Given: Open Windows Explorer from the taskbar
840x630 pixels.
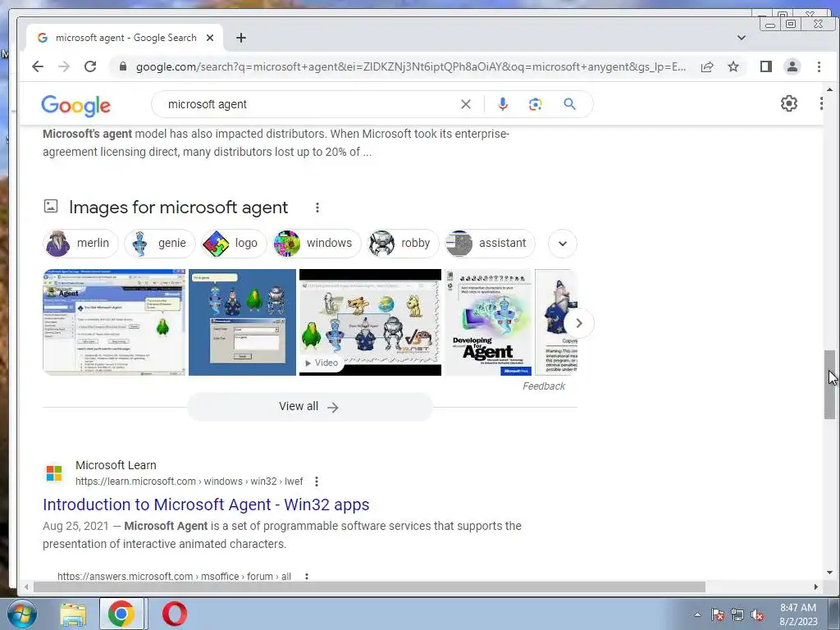Looking at the screenshot, I should pyautogui.click(x=73, y=614).
